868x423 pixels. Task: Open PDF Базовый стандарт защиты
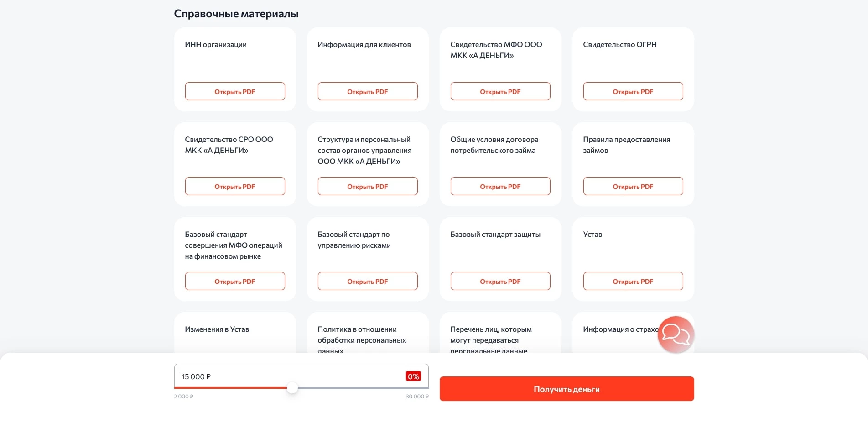tap(500, 281)
